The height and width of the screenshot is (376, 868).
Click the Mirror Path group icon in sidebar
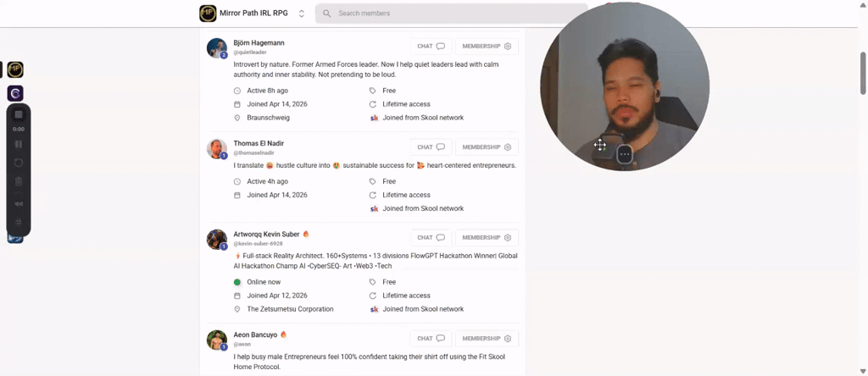pos(15,69)
